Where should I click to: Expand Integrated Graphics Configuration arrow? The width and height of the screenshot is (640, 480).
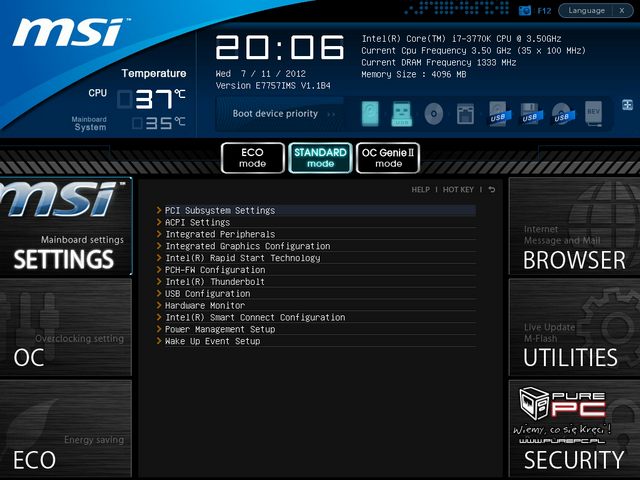[x=159, y=246]
